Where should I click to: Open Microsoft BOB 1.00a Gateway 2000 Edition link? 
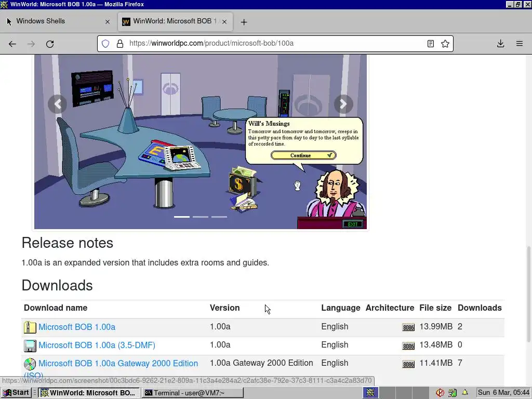[118, 363]
